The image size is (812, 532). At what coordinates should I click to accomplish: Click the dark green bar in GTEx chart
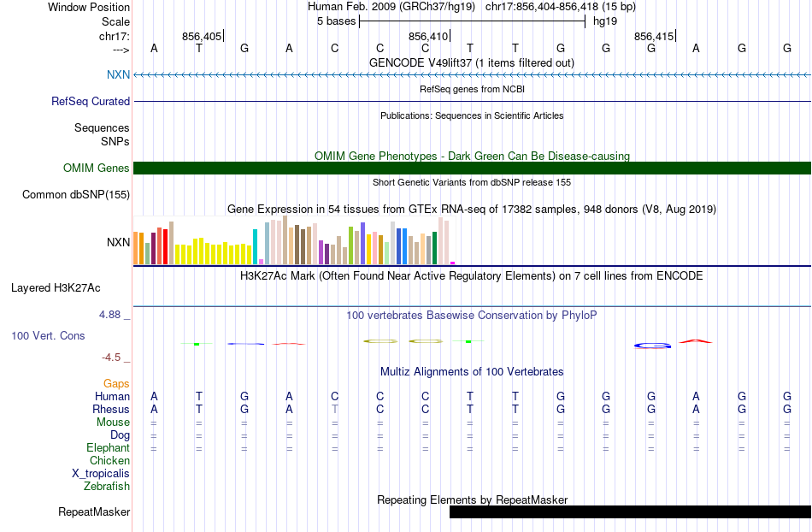coord(434,248)
